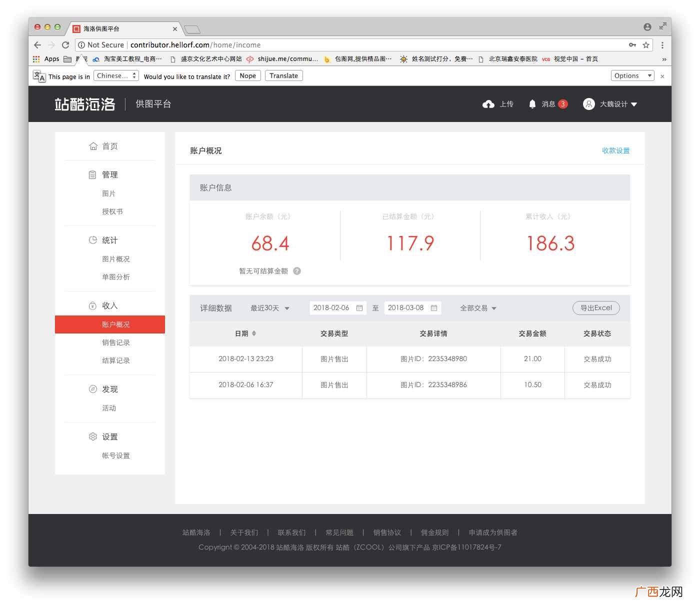The width and height of the screenshot is (700, 606).
Task: Open the Apps grid in the bookmarks bar
Action: click(36, 59)
